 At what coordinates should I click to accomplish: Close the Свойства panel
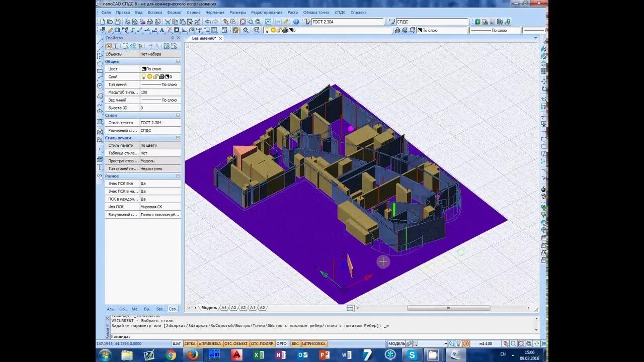178,38
